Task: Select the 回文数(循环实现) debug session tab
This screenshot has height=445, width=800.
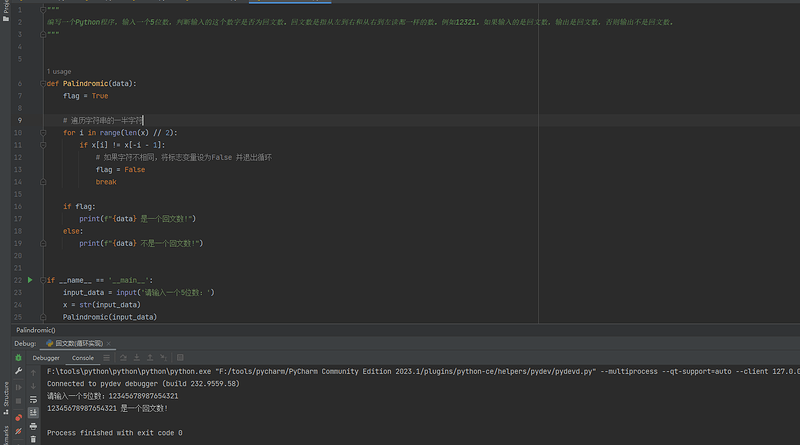Action: [79, 343]
